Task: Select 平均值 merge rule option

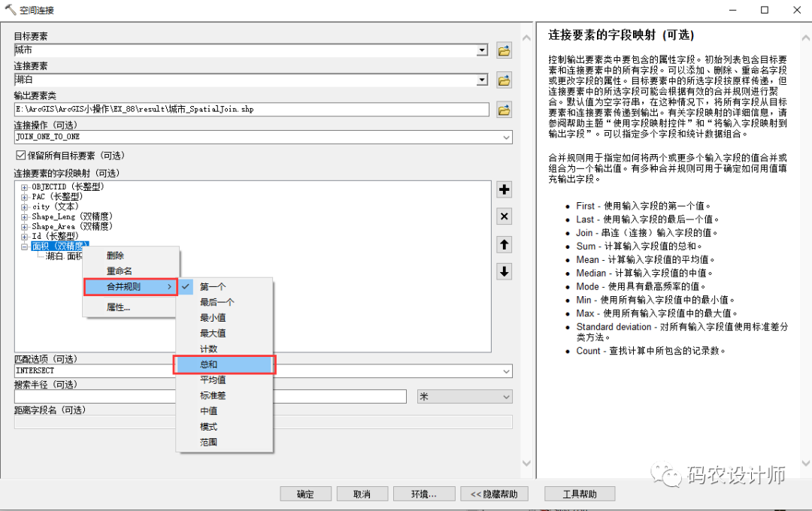Action: pos(212,380)
